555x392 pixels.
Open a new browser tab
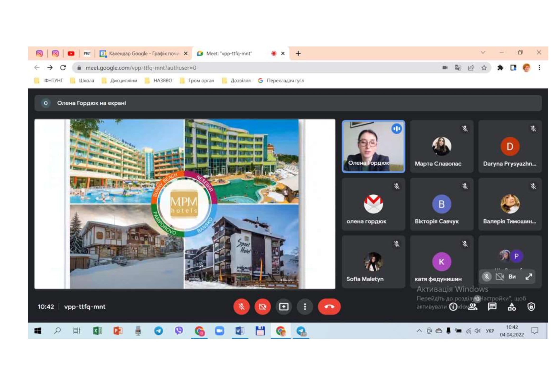pyautogui.click(x=298, y=53)
